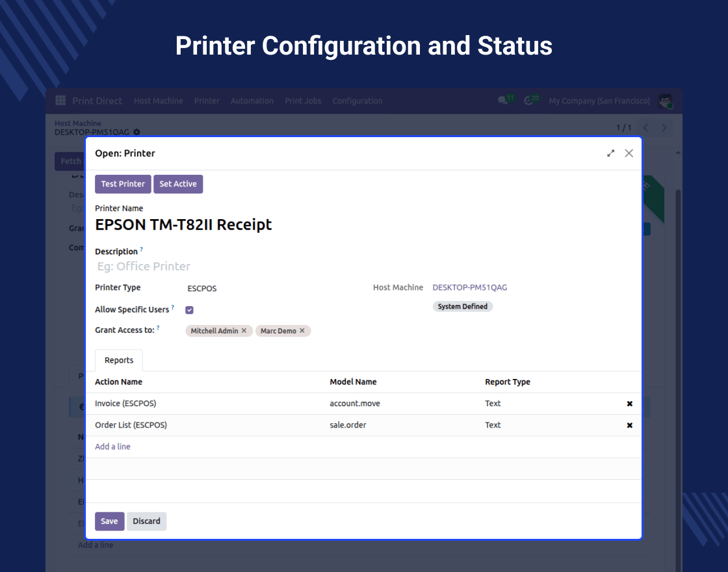Viewport: 728px width, 572px height.
Task: Open the Configuration menu
Action: click(x=357, y=101)
